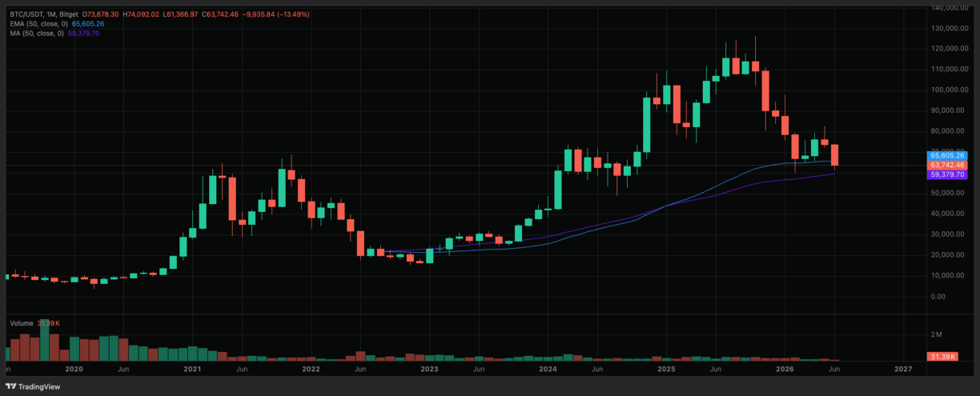Click the 2023 label on time axis
Image resolution: width=980 pixels, height=396 pixels.
[x=429, y=370]
